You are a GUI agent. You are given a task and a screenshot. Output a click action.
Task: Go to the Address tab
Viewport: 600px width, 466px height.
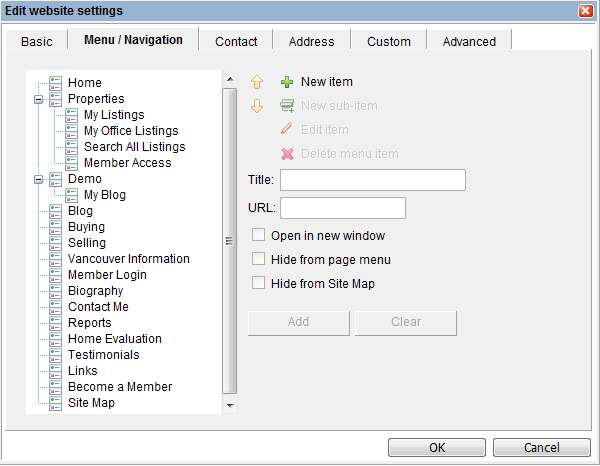point(311,41)
